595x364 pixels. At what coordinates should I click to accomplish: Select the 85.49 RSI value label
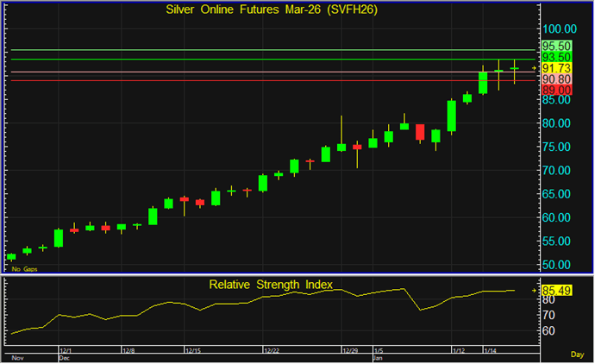click(x=557, y=291)
